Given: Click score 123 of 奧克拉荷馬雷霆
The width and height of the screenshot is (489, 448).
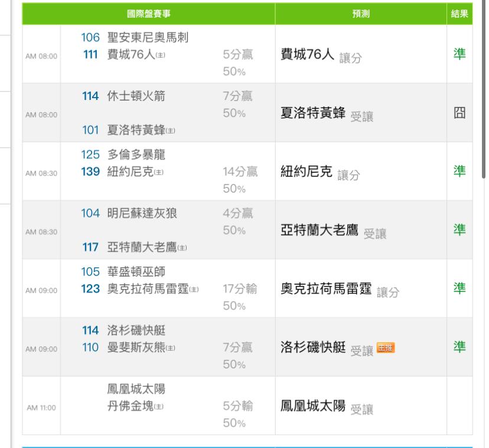Looking at the screenshot, I should (x=90, y=289).
